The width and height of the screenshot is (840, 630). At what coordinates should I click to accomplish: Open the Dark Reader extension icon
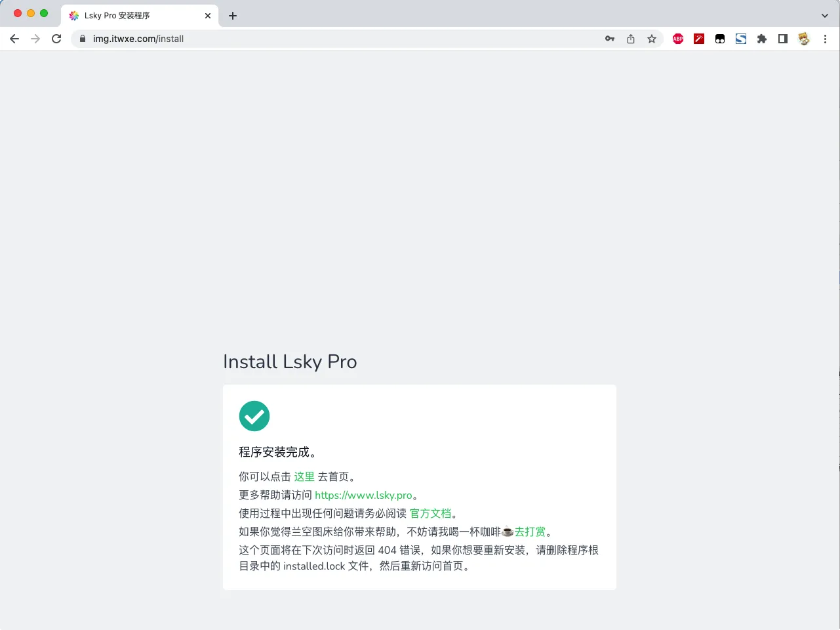click(x=720, y=39)
